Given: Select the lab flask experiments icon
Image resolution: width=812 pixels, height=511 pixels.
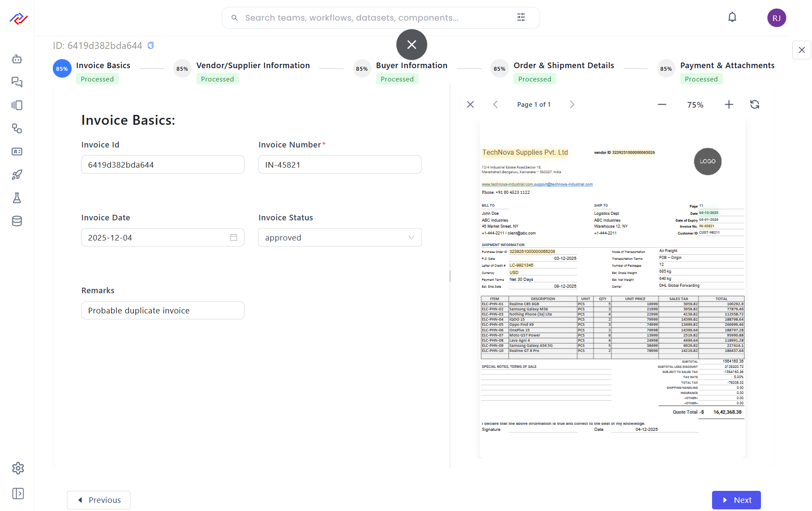Looking at the screenshot, I should click(x=17, y=198).
